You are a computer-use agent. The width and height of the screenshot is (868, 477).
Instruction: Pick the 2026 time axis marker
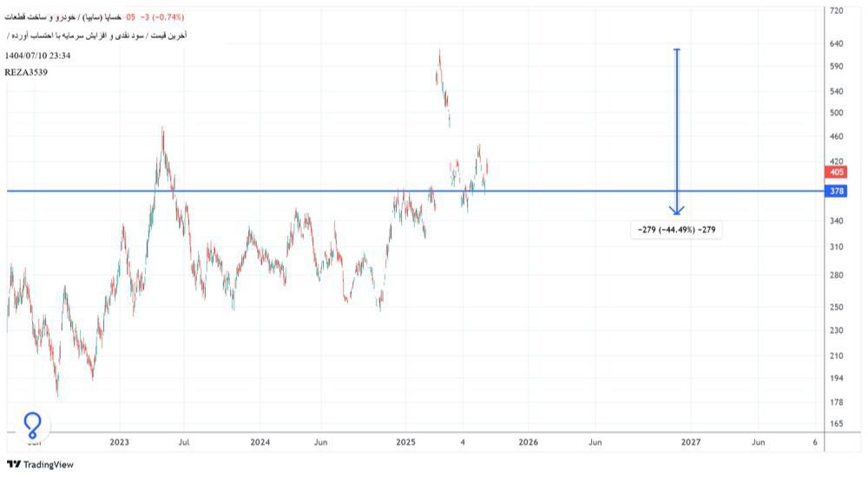click(x=528, y=441)
